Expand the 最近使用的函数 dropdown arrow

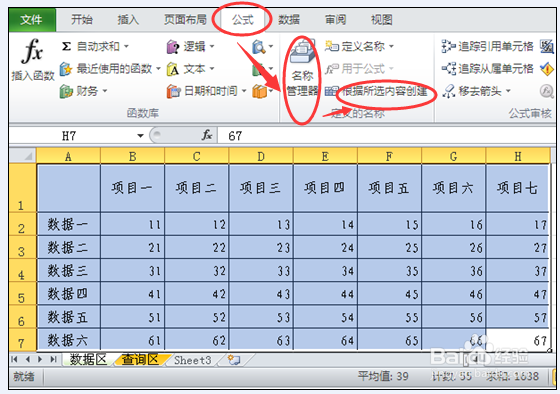pos(158,69)
